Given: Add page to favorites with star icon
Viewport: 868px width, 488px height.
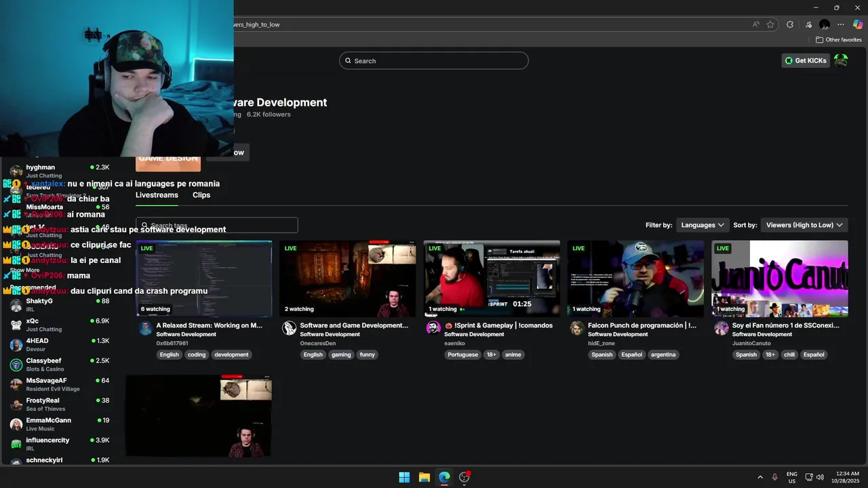Looking at the screenshot, I should pos(770,24).
